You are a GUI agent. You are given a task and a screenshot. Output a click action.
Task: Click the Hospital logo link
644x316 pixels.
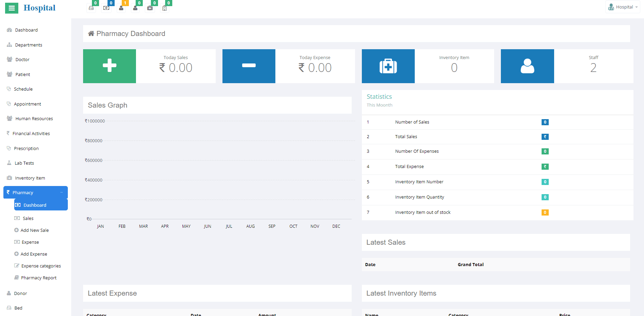39,8
